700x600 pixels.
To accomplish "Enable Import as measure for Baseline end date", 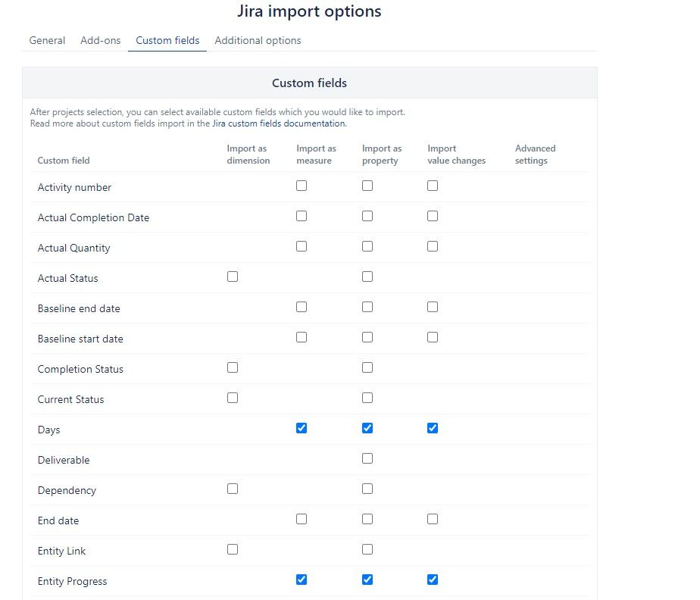I will click(302, 307).
